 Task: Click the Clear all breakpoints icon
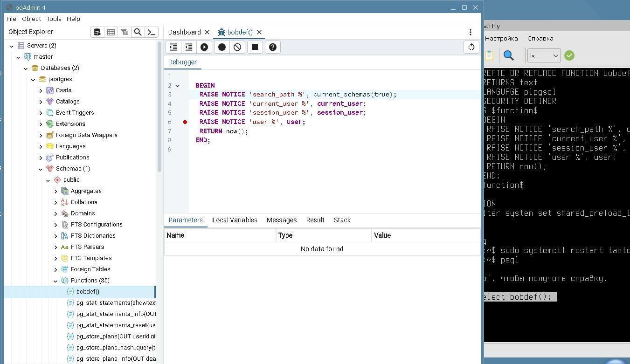pyautogui.click(x=237, y=47)
